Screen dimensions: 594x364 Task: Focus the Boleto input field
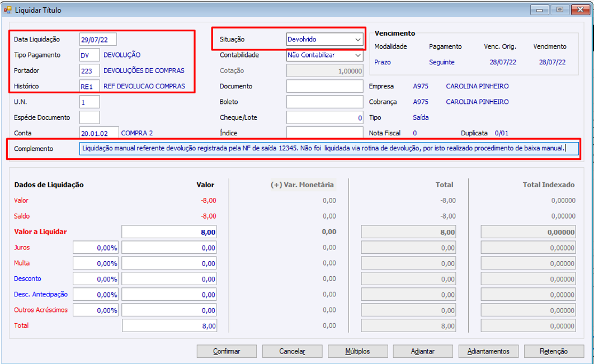pos(324,102)
